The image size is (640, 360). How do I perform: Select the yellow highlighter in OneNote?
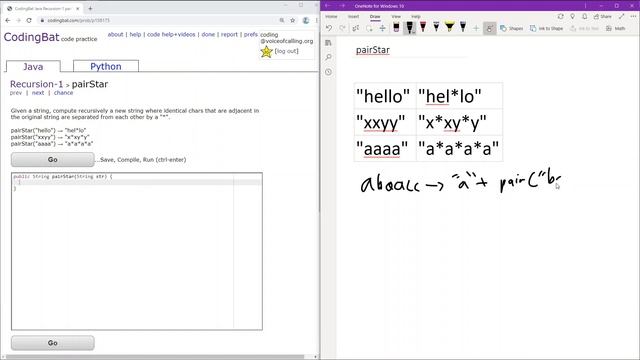point(449,27)
